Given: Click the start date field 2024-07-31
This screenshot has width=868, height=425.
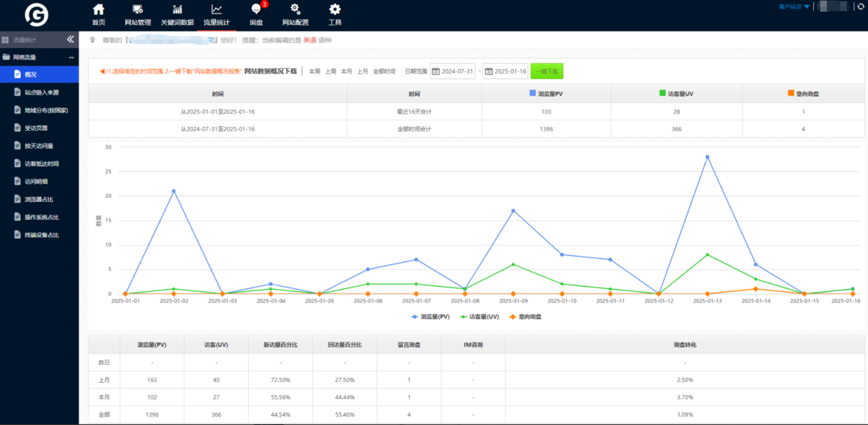Looking at the screenshot, I should click(x=453, y=71).
